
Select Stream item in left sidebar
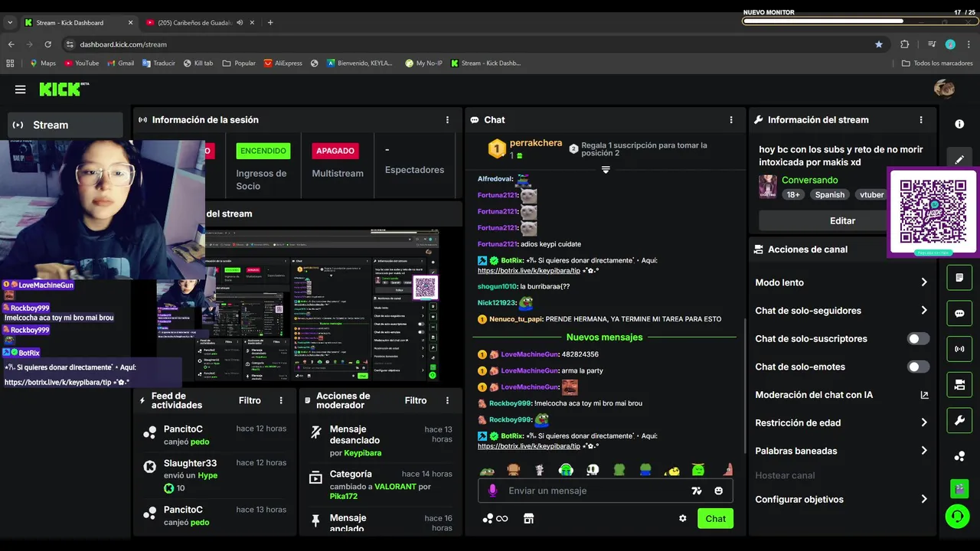pyautogui.click(x=66, y=125)
